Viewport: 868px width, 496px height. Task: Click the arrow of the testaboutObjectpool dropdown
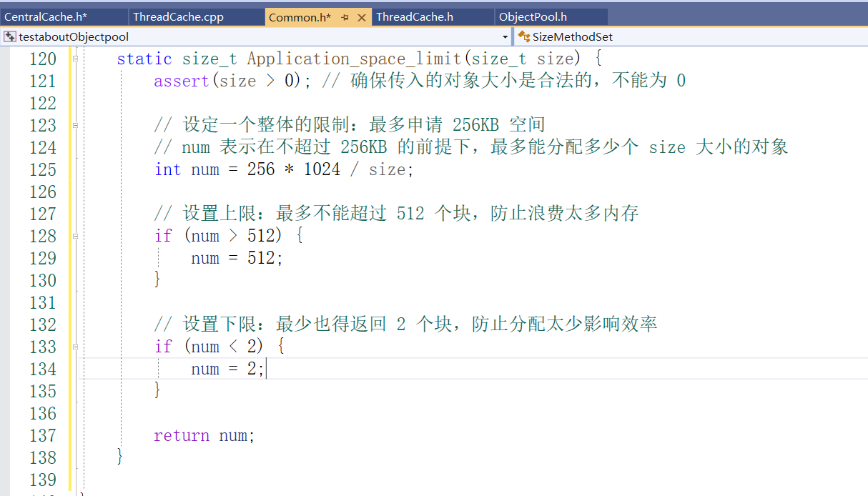505,36
